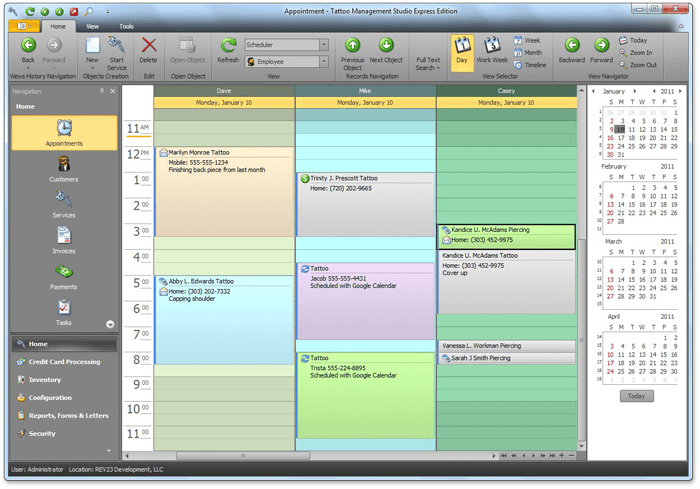Go to Next Object

tap(386, 50)
